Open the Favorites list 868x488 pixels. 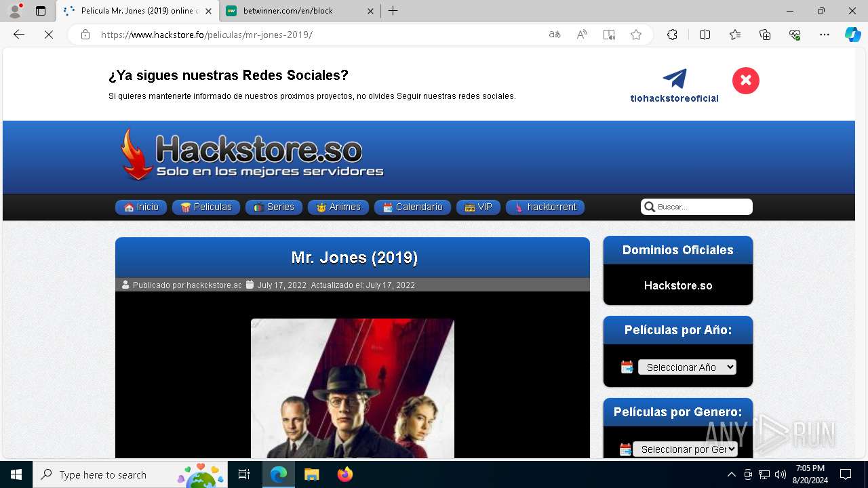coord(735,35)
